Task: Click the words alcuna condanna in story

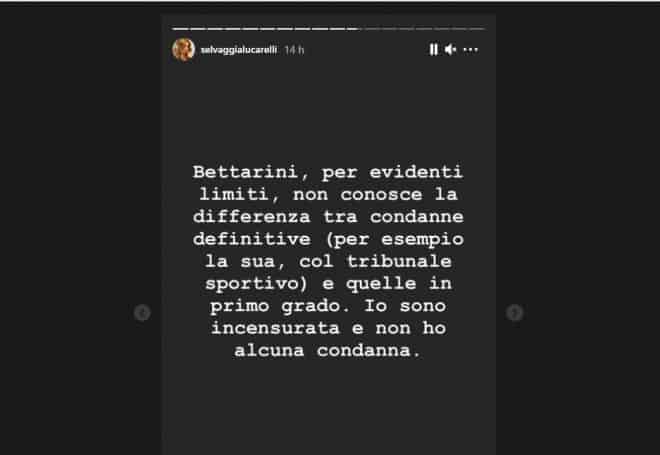Action: [327, 350]
